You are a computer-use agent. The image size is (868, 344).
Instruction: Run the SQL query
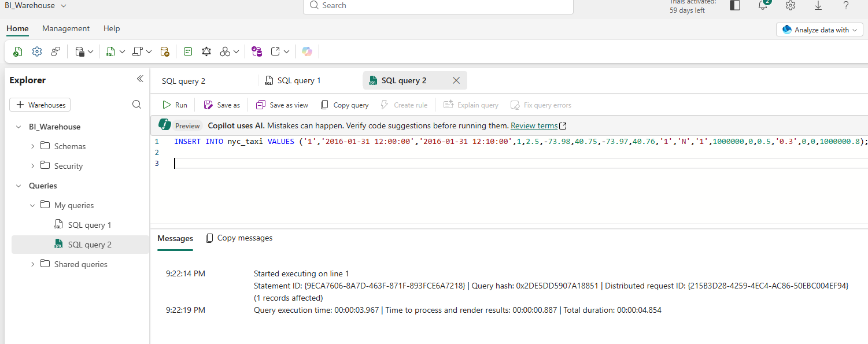[x=175, y=105]
